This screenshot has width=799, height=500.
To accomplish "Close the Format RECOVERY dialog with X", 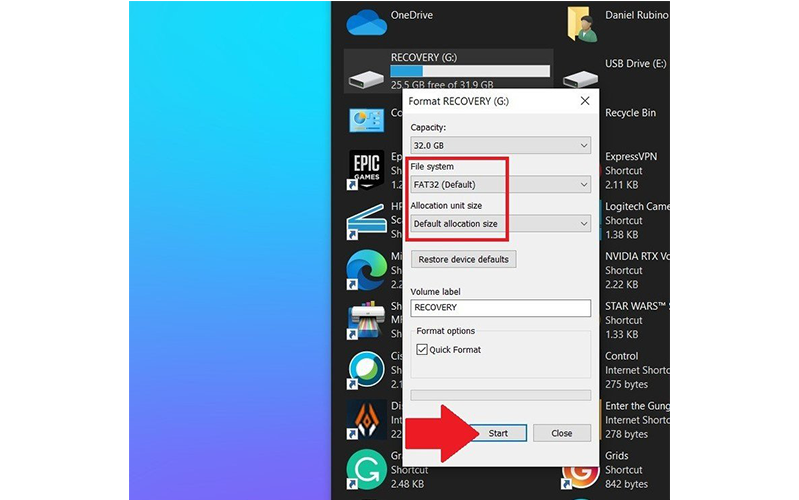I will (x=585, y=101).
